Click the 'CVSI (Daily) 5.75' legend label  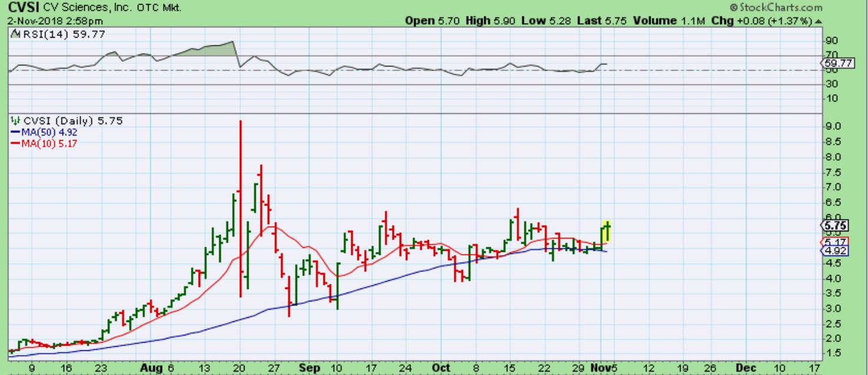click(73, 121)
